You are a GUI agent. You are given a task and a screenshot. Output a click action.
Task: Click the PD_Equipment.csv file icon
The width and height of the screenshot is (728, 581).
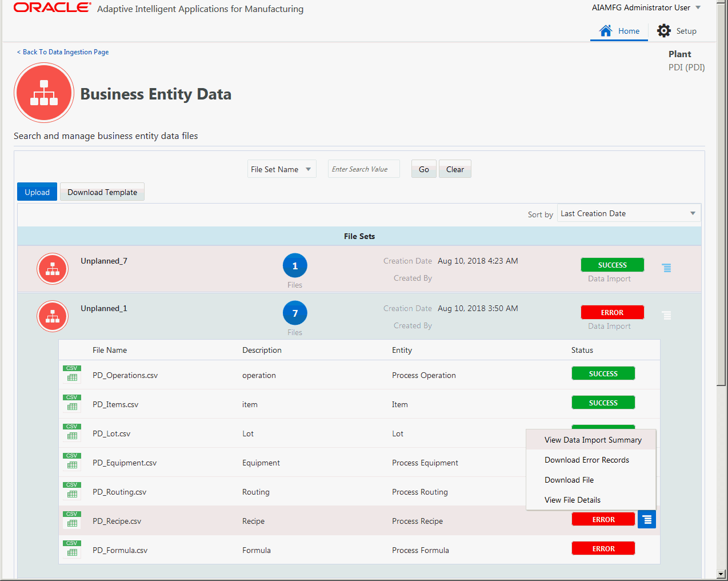pos(71,461)
